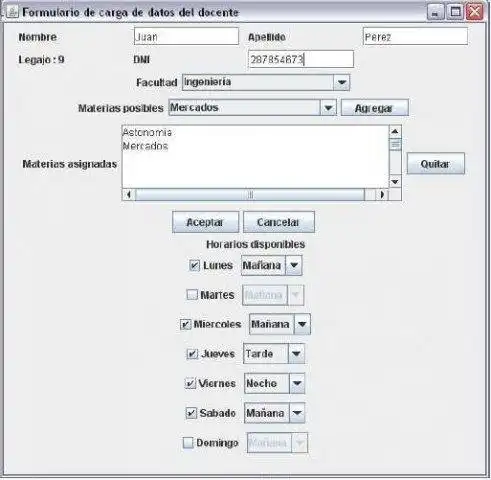Enable the Martes checkbox
Viewport: 491px width, 480px height.
tap(192, 295)
